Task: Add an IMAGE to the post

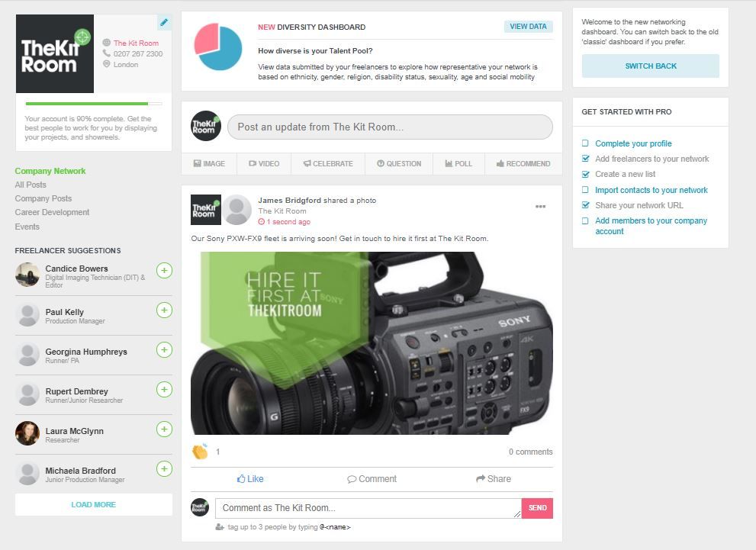Action: point(209,164)
